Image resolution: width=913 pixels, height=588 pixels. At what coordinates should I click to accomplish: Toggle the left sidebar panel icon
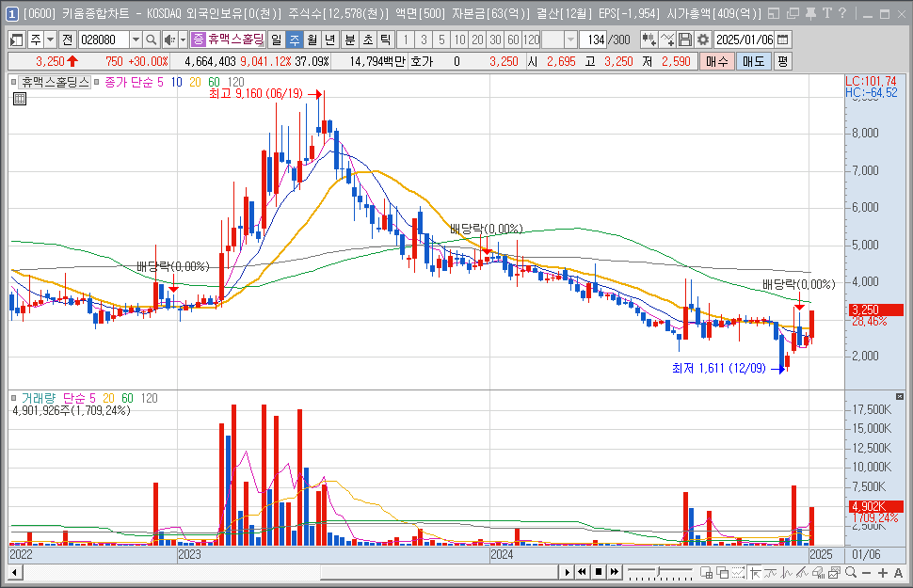(x=17, y=40)
